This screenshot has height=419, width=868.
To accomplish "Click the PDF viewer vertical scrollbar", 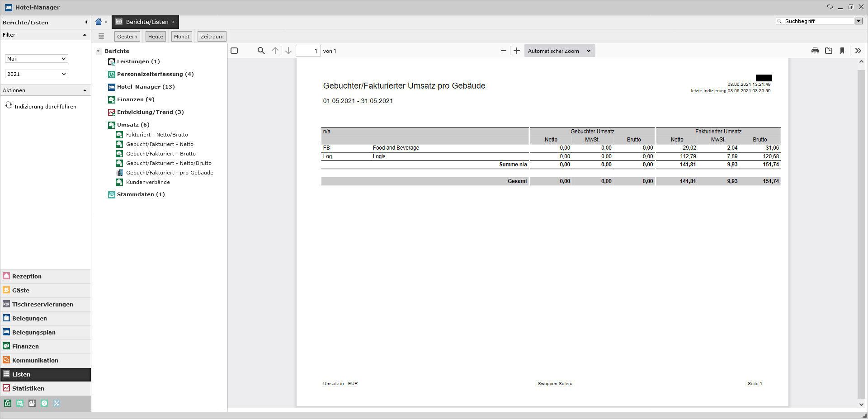I will pos(861,234).
